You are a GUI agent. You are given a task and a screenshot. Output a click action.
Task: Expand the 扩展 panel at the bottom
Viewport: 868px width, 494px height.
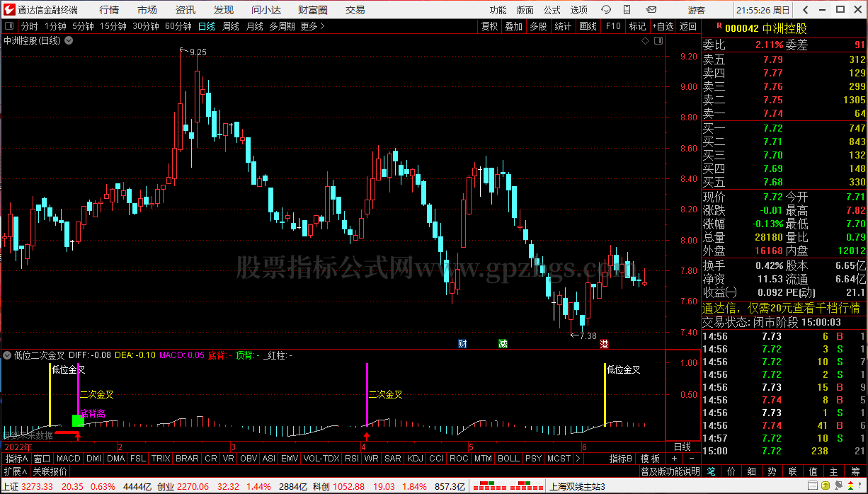15,471
